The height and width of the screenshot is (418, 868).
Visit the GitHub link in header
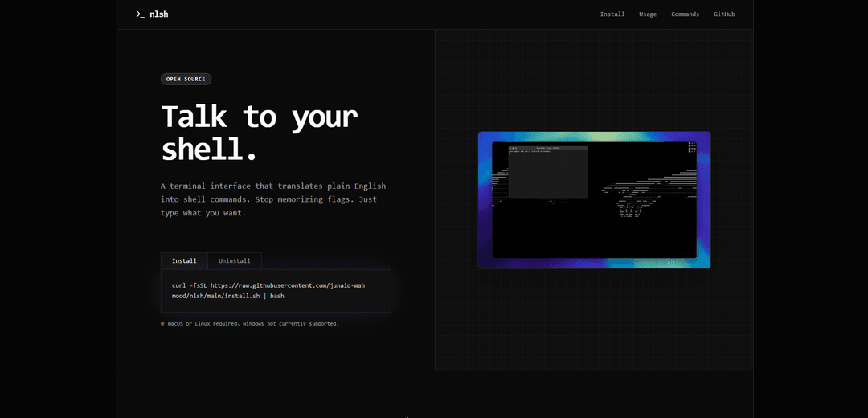[x=724, y=14]
